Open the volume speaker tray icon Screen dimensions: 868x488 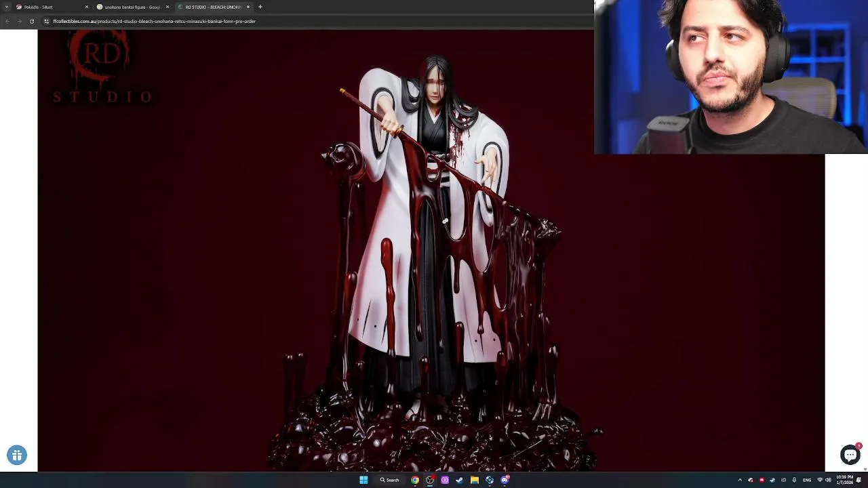pos(828,480)
